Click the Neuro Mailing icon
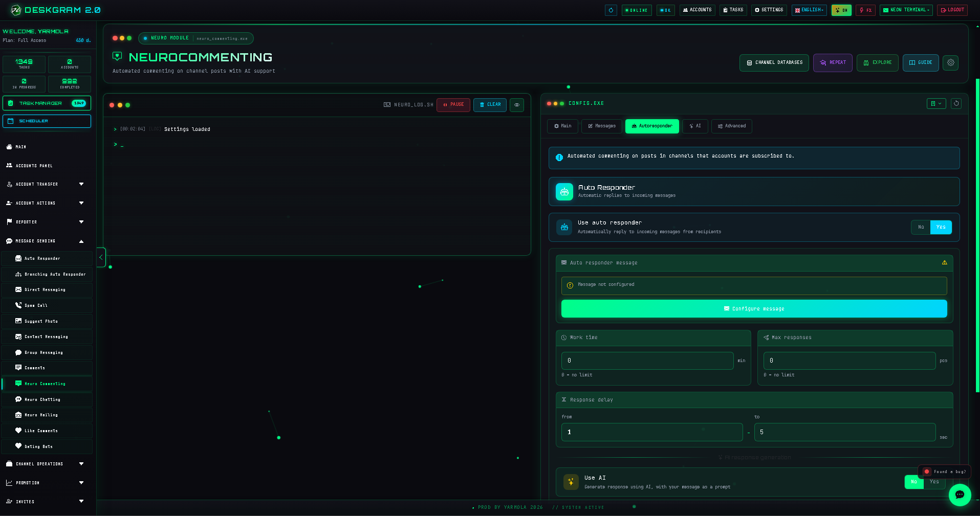This screenshot has height=516, width=980. [x=18, y=415]
